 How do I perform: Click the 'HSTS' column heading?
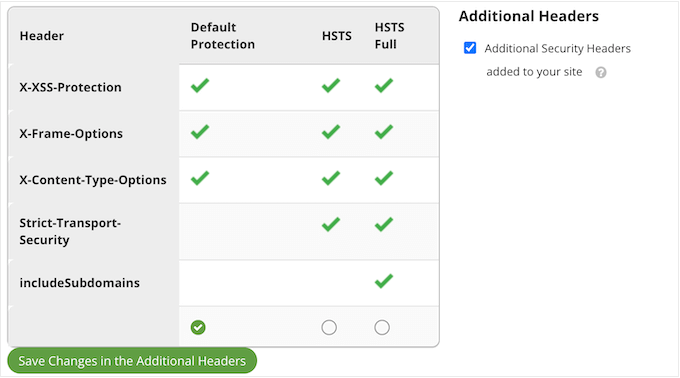pyautogui.click(x=337, y=36)
